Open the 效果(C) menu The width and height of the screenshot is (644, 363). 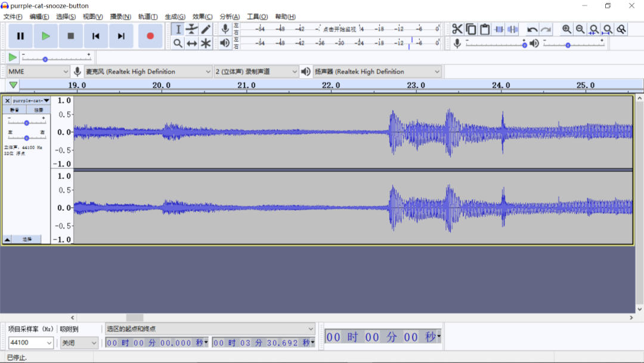point(202,17)
